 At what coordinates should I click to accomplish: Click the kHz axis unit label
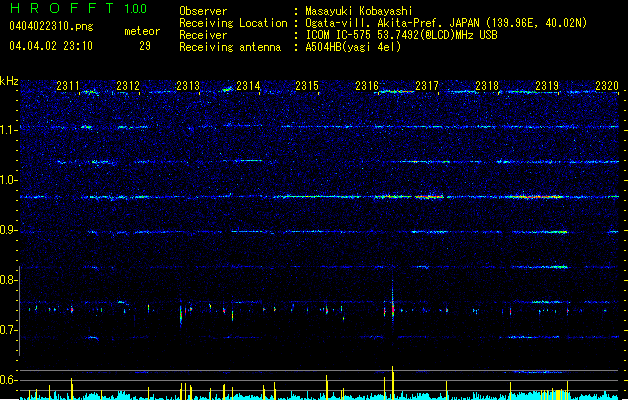click(9, 81)
